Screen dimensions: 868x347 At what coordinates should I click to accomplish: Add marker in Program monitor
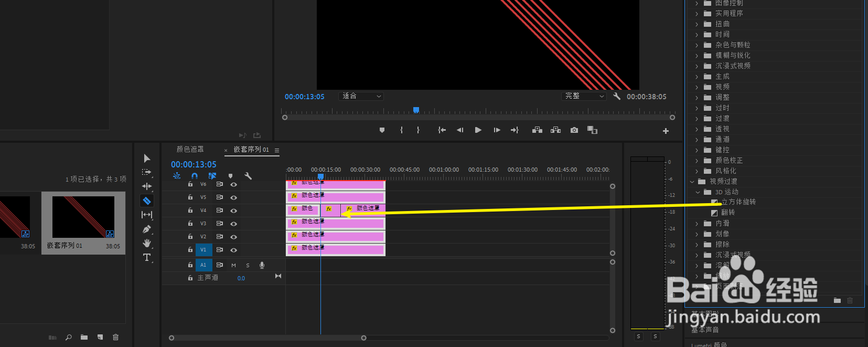click(382, 130)
